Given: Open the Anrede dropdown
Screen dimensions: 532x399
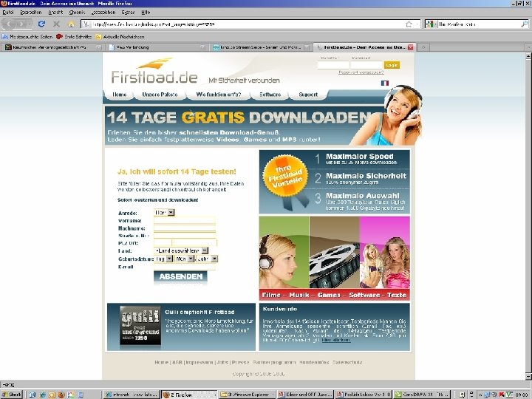Looking at the screenshot, I should [164, 212].
